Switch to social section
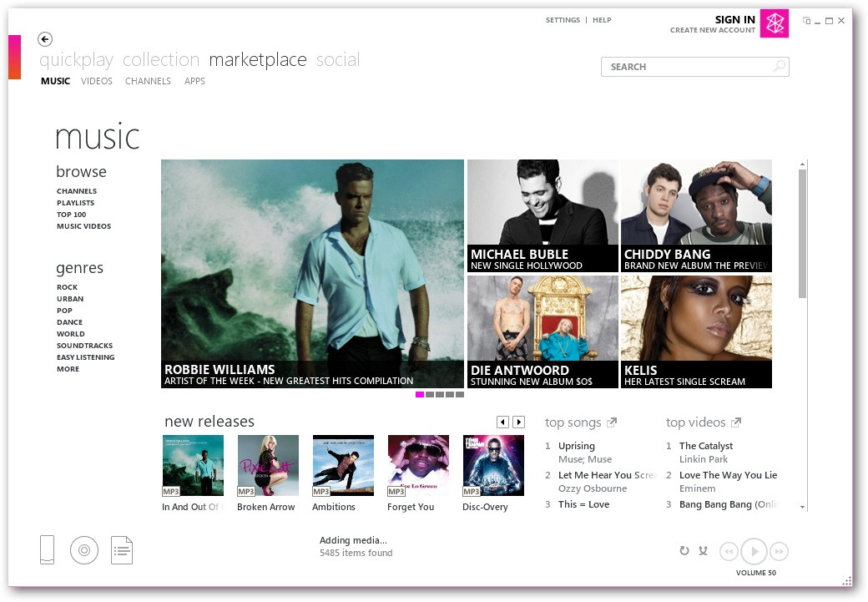Image resolution: width=868 pixels, height=602 pixels. (338, 59)
